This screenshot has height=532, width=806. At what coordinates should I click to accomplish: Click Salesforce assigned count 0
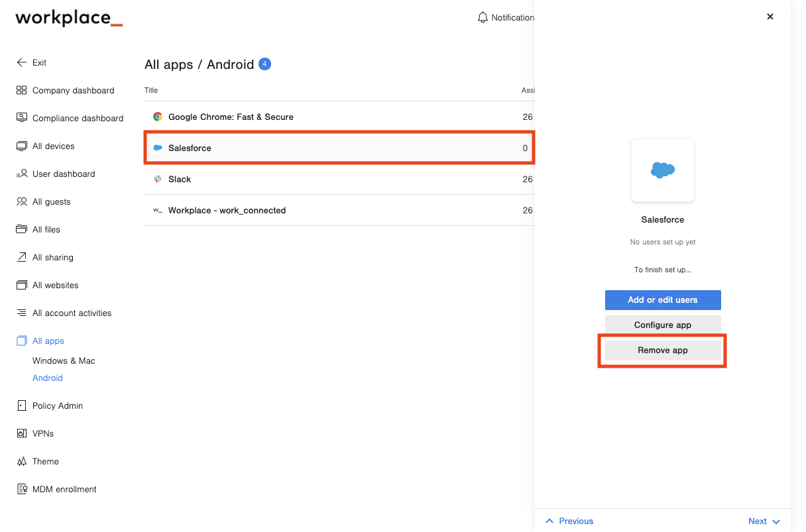pos(525,148)
